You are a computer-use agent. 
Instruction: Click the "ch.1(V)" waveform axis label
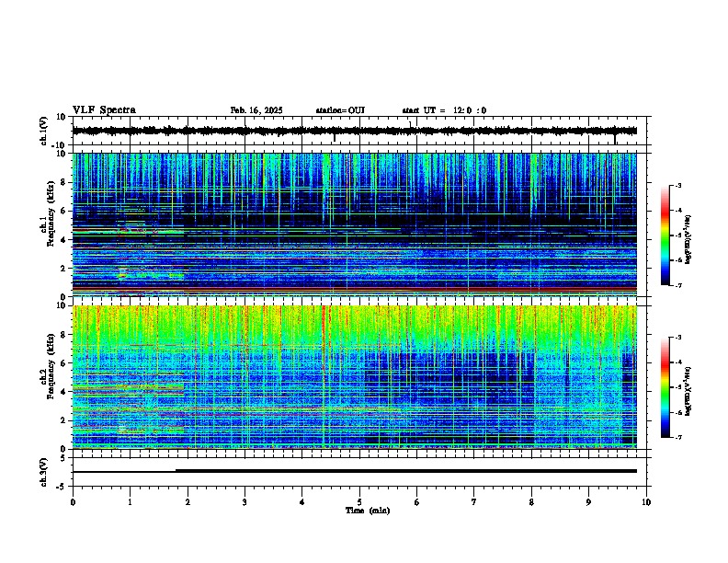pyautogui.click(x=43, y=131)
